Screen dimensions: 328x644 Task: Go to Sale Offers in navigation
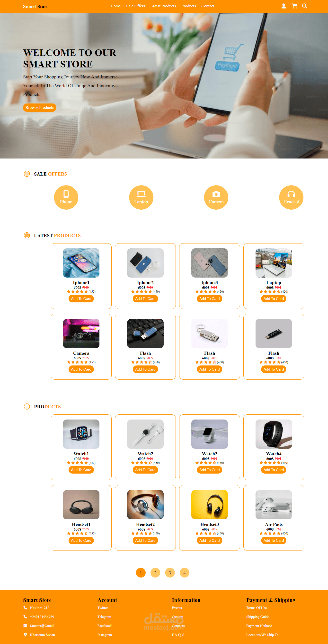pyautogui.click(x=135, y=6)
